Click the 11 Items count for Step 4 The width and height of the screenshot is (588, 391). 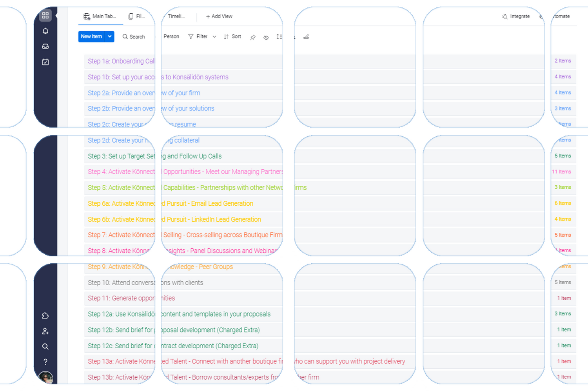(x=561, y=172)
